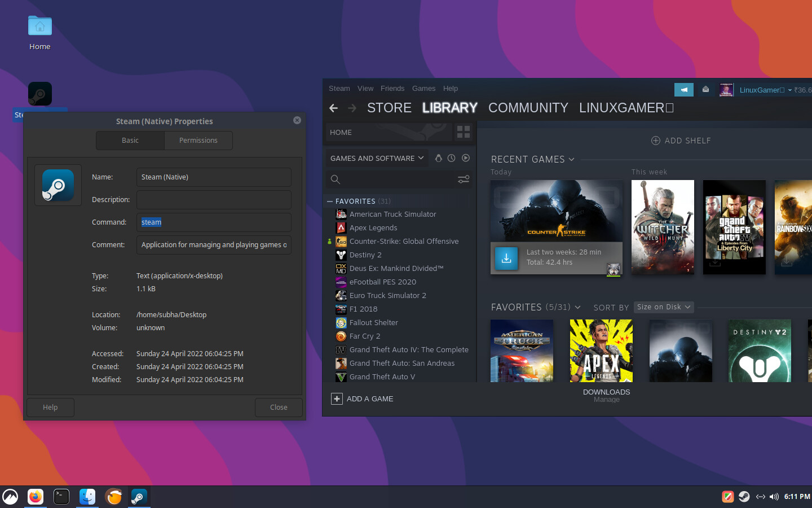Click Command field containing steam

214,222
